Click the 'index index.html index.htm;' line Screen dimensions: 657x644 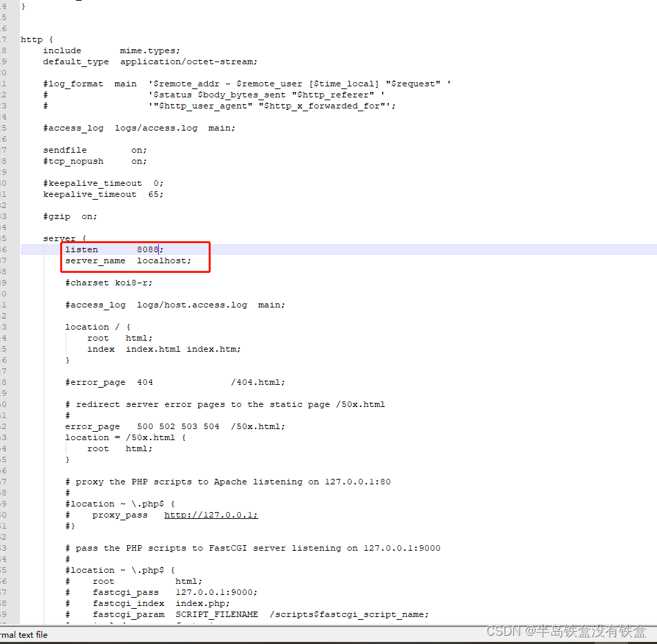[x=164, y=349]
